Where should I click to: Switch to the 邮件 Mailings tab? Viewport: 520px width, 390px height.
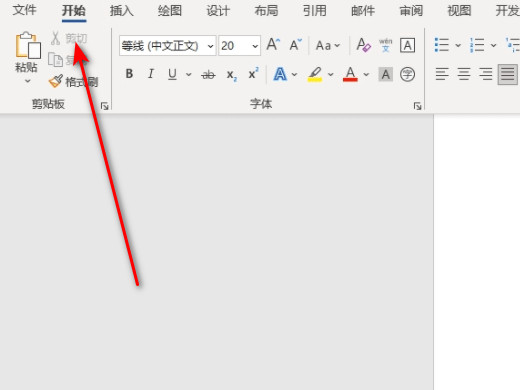tap(363, 11)
